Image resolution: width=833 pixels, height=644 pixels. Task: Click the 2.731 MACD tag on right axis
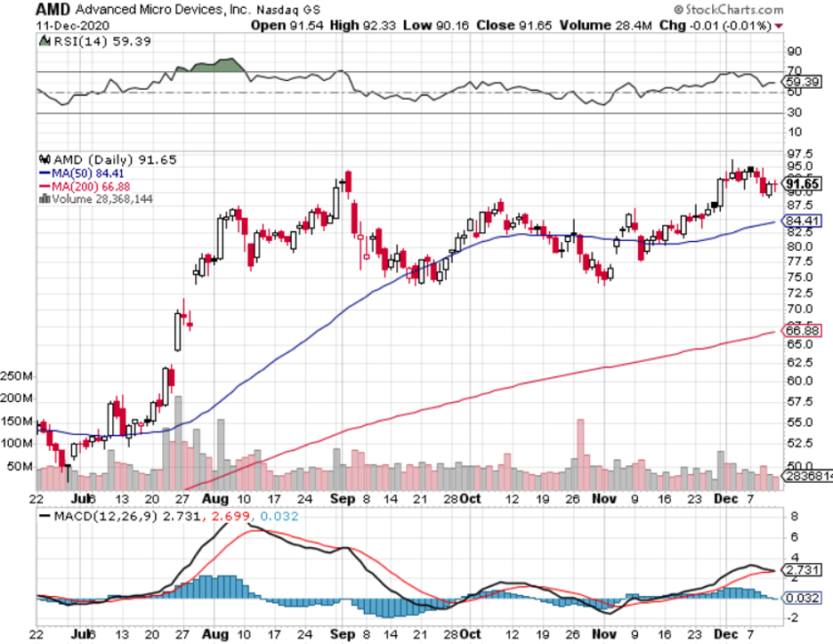click(802, 570)
